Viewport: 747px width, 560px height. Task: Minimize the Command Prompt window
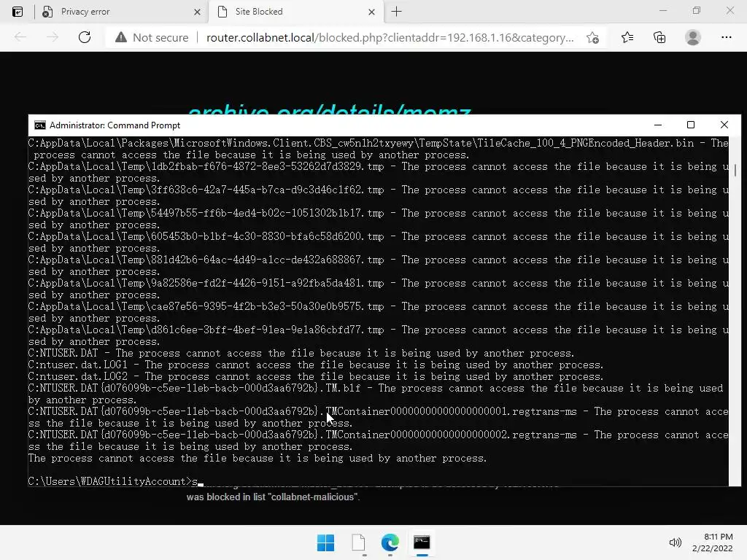(658, 125)
